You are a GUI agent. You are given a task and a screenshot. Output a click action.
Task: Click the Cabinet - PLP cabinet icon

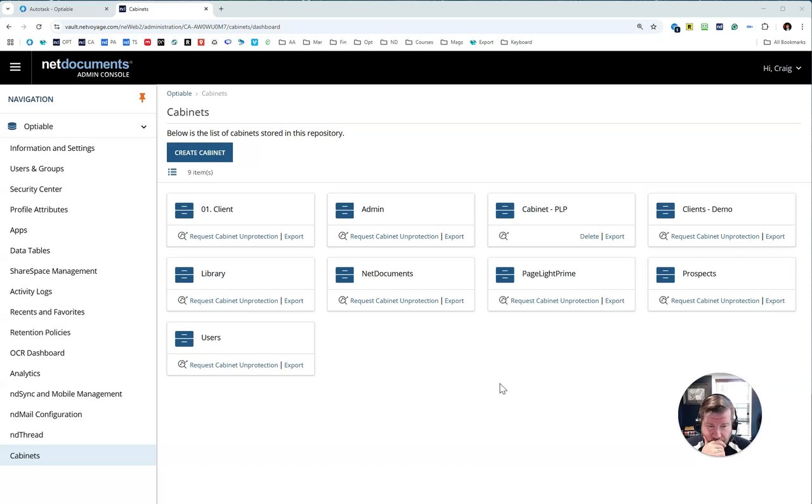coord(505,210)
